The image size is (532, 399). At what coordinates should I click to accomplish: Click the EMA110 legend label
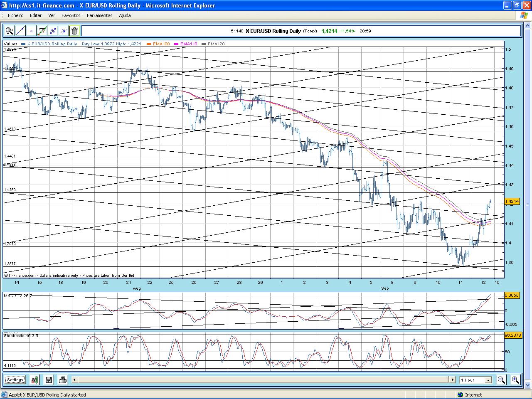click(x=189, y=44)
